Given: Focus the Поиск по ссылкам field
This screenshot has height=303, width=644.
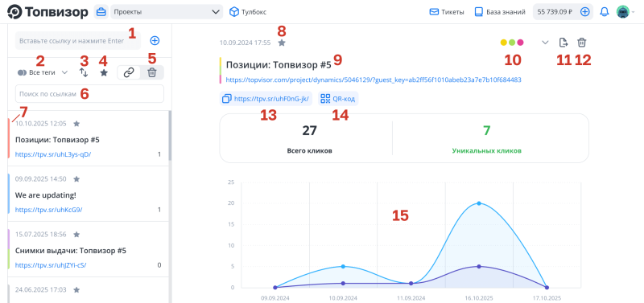Looking at the screenshot, I should coord(89,94).
